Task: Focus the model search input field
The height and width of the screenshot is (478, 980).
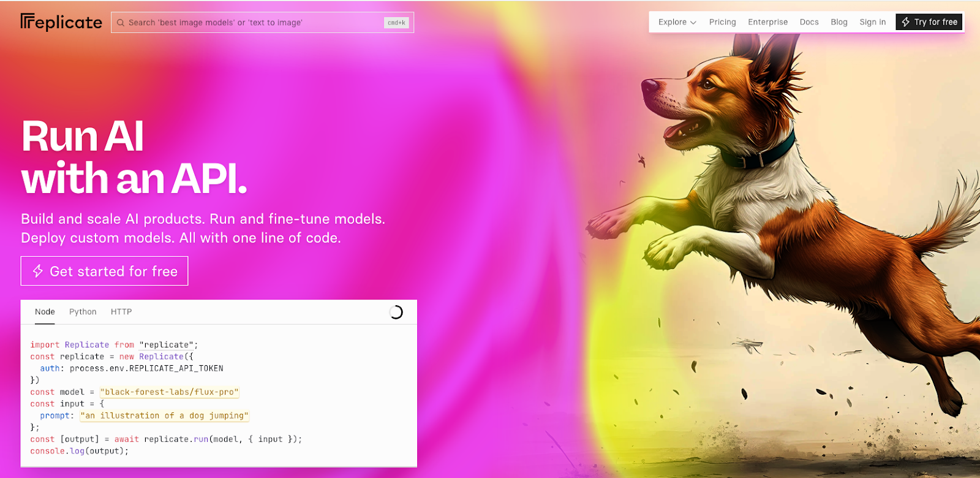Action: 251,23
